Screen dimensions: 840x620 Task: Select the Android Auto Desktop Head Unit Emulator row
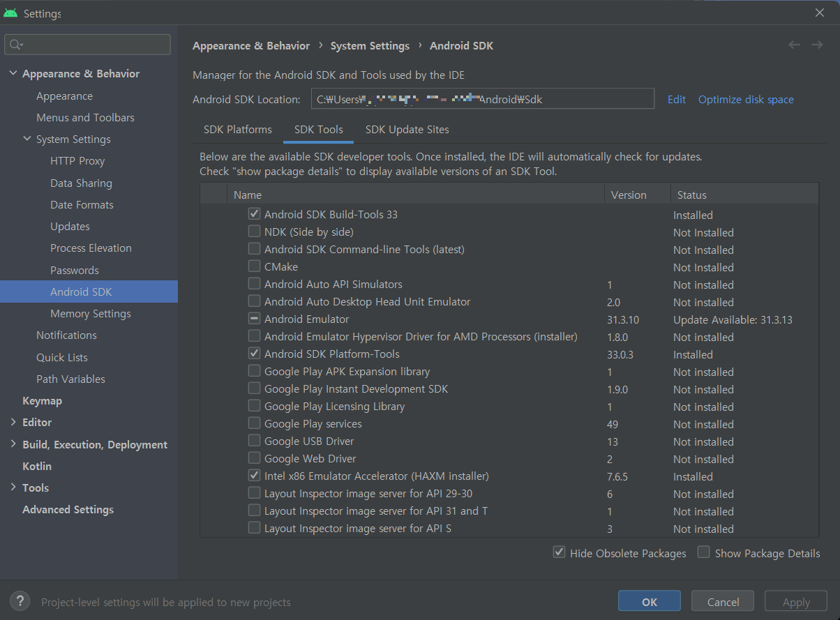(509, 301)
